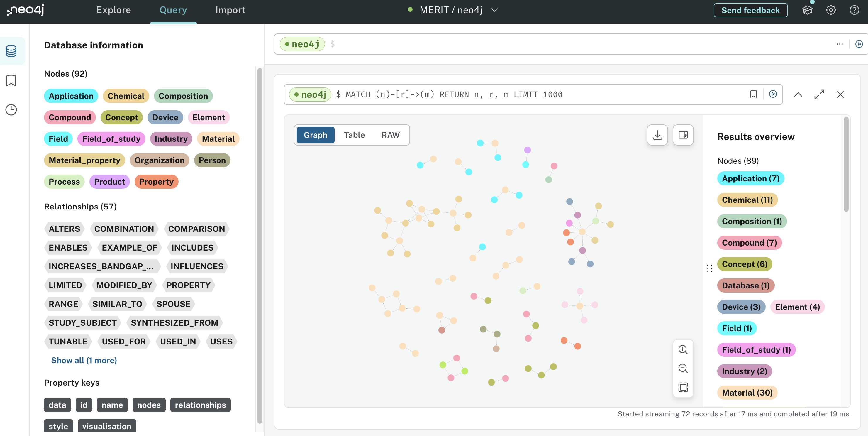The width and height of the screenshot is (868, 436).
Task: Open the query history clock icon
Action: 11,110
